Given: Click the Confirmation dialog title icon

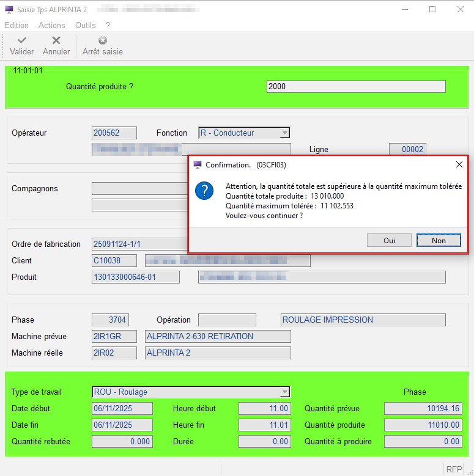Looking at the screenshot, I should coord(198,164).
